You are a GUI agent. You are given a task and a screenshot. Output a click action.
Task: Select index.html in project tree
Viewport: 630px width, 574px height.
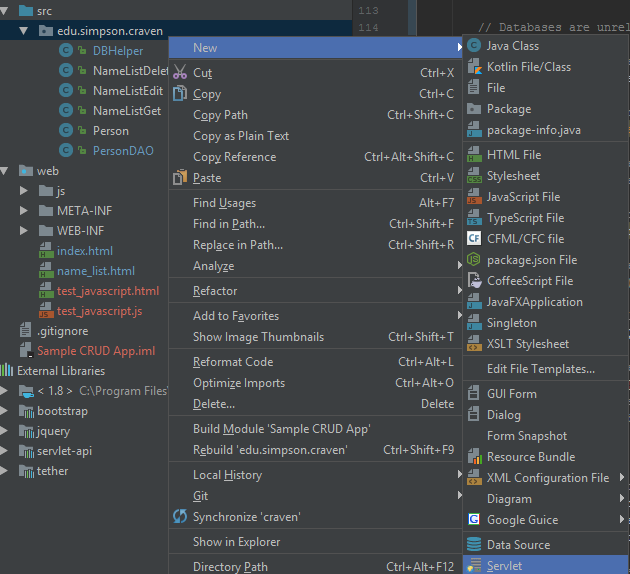tap(85, 251)
